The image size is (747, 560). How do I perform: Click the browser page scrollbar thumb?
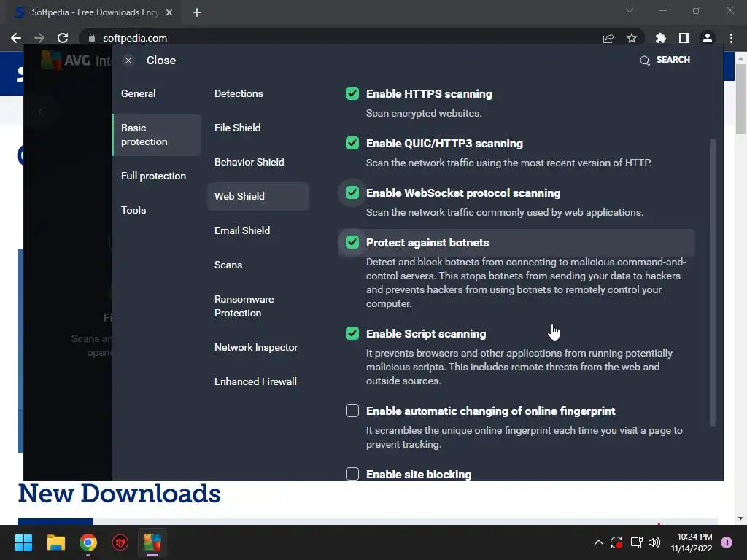(740, 99)
